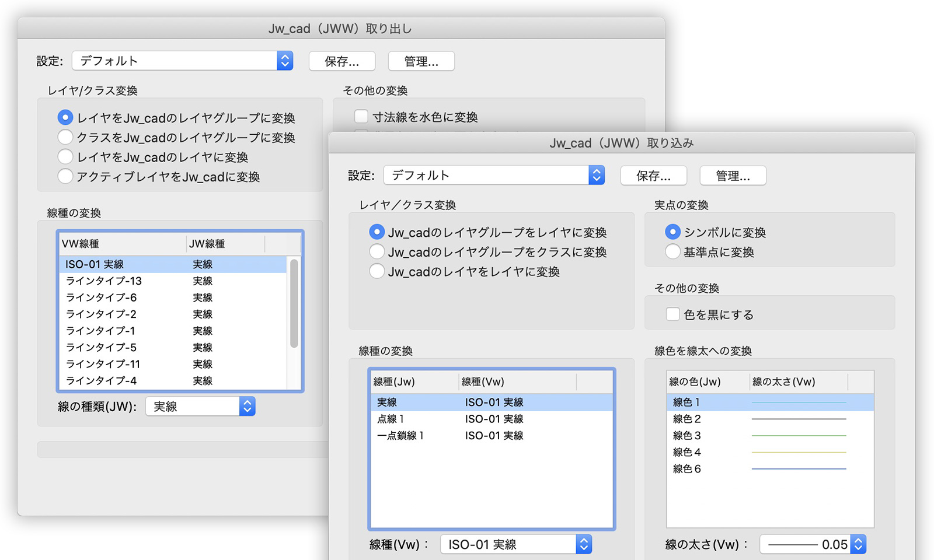Select ラインタイプ-13 row
Screen dimensions: 934x560
pyautogui.click(x=173, y=281)
